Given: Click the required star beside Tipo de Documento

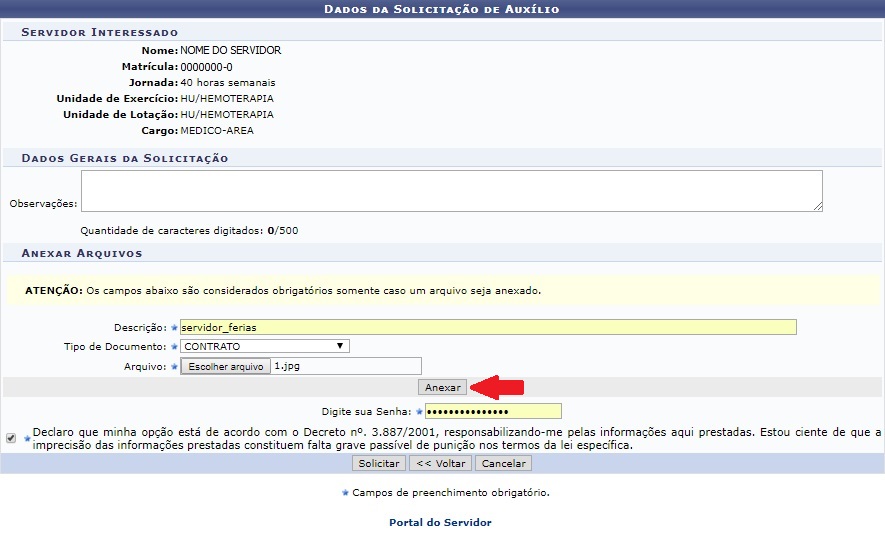Looking at the screenshot, I should (174, 347).
